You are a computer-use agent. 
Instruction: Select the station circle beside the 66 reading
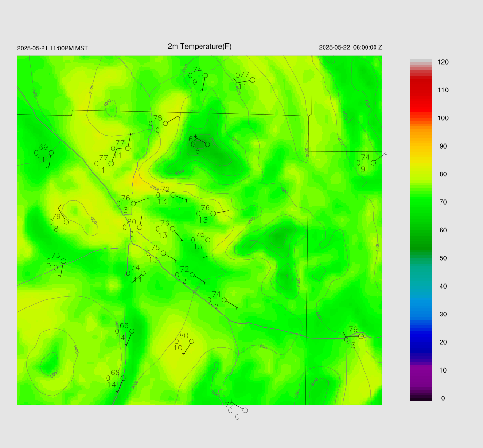pos(132,332)
